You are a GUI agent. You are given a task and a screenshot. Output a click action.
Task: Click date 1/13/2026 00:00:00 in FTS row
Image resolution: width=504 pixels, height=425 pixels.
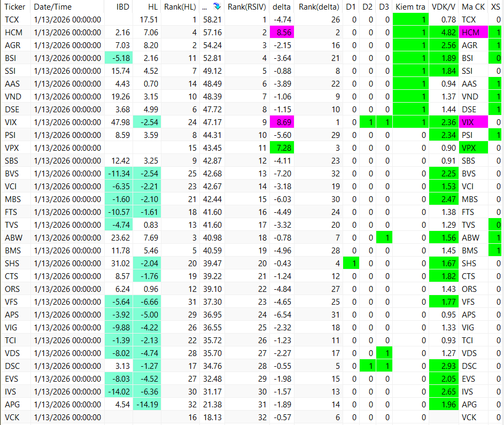(67, 212)
